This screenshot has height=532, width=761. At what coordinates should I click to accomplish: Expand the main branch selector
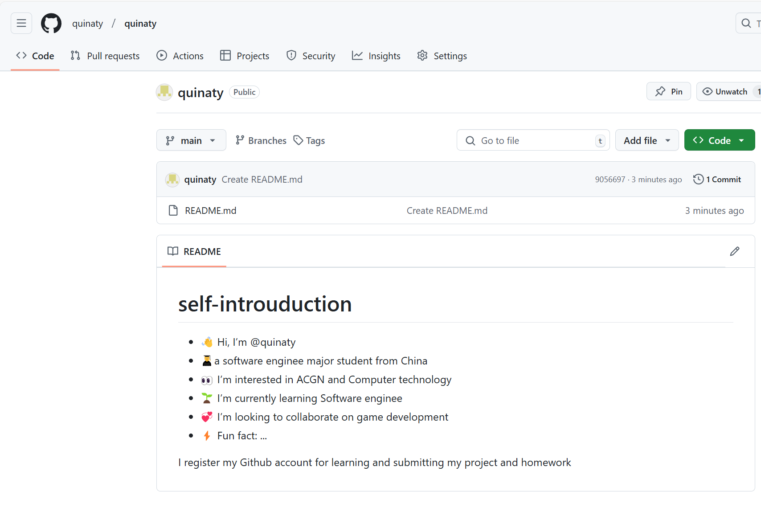pos(191,140)
